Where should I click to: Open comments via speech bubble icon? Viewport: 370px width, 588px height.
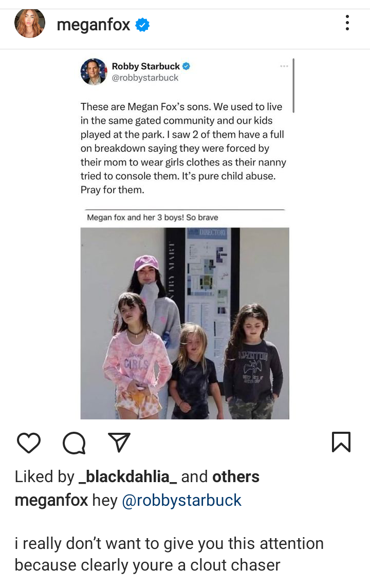click(x=74, y=443)
